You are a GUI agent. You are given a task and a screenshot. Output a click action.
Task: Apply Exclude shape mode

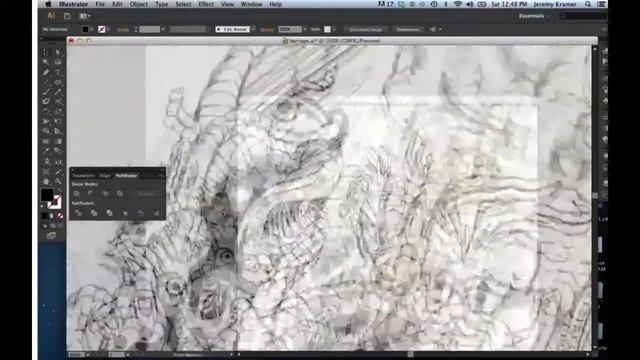tap(120, 193)
